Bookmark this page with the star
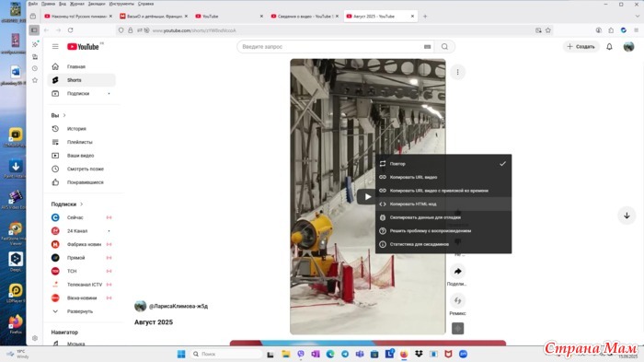Viewport: 644px width, 362px height. point(548,30)
